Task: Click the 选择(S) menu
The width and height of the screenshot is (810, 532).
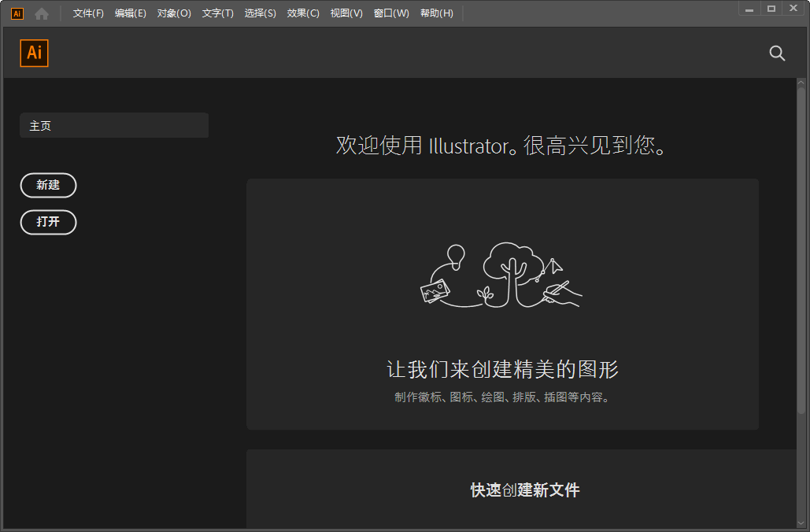Action: click(260, 13)
